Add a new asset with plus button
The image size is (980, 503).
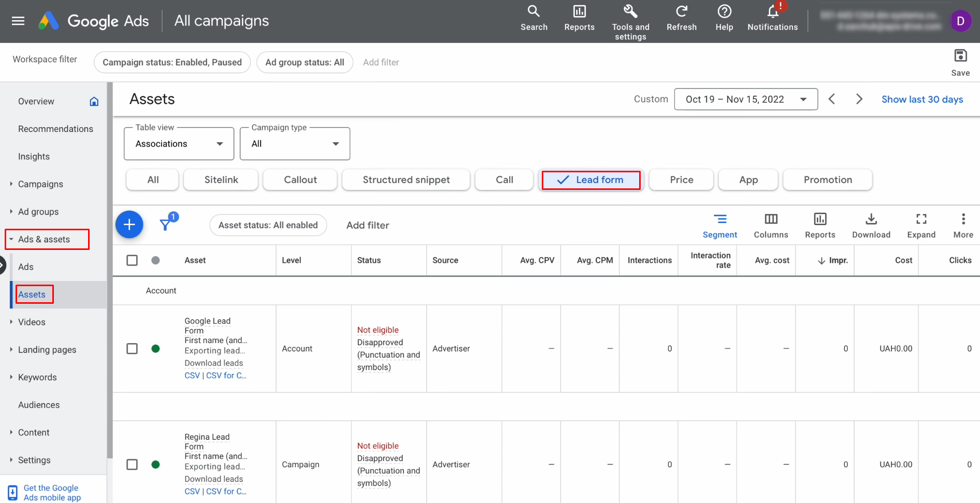129,225
